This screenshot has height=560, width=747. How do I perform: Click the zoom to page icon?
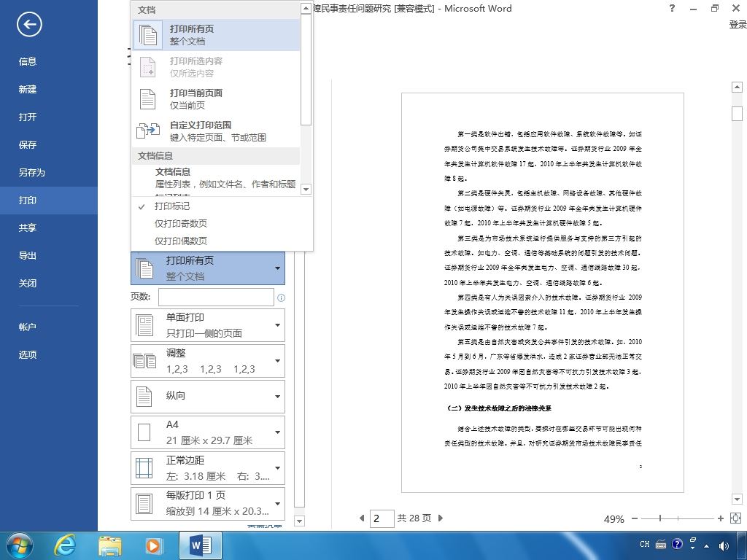tap(735, 518)
